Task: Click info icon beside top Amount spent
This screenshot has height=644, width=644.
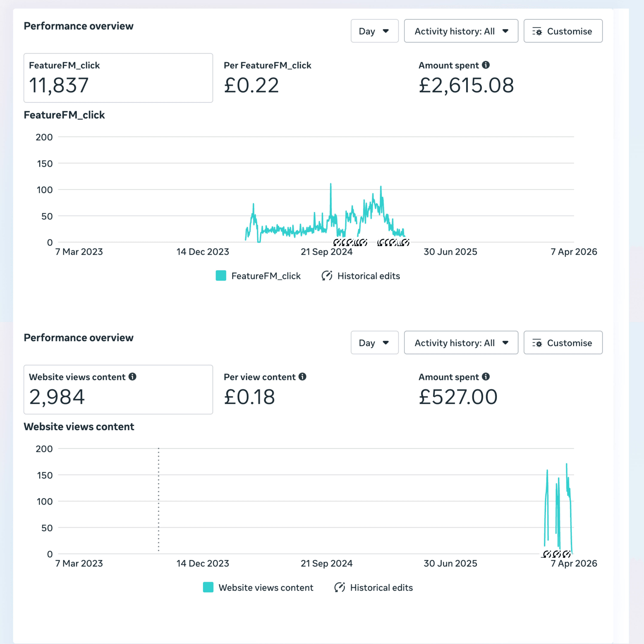Action: [x=486, y=65]
